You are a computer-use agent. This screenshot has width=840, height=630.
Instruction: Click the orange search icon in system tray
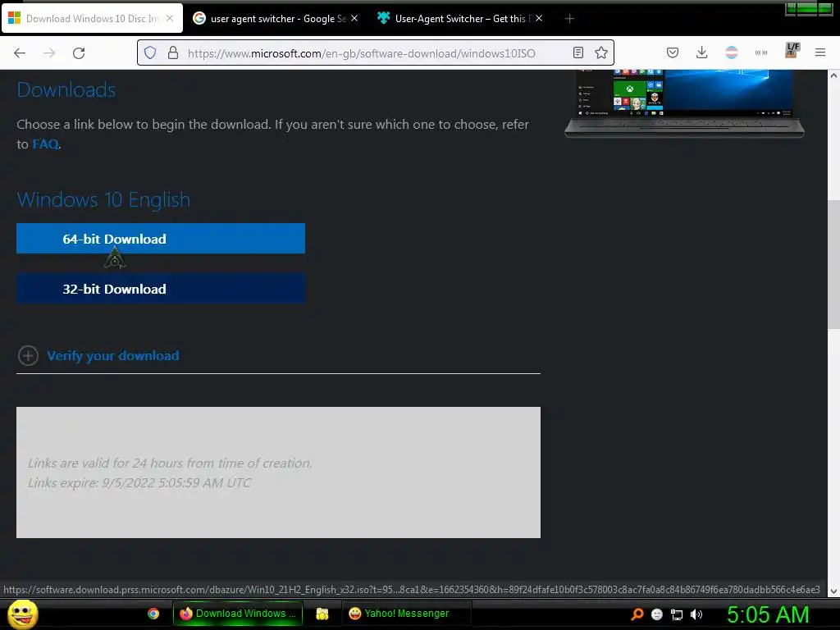point(637,614)
